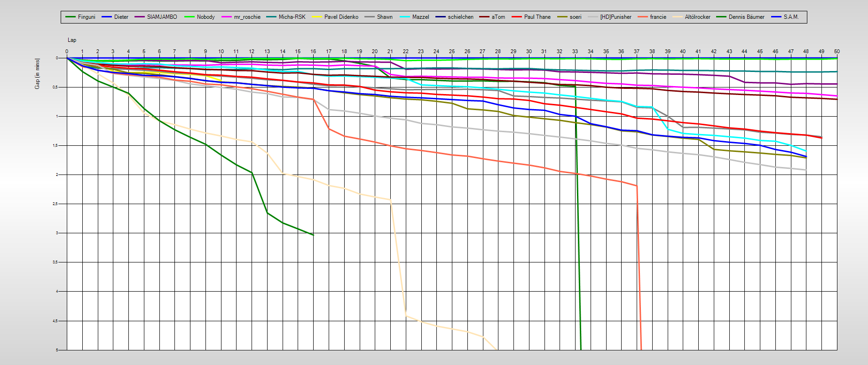
Task: Click the aTom legend entry
Action: click(x=498, y=17)
